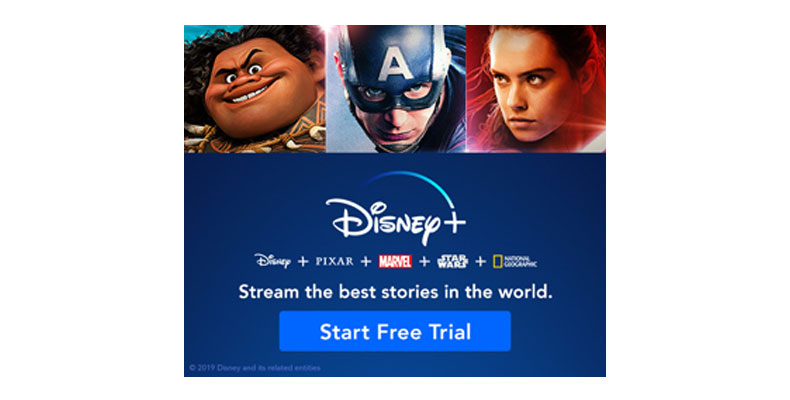This screenshot has width=790, height=400.
Task: Select the red Marvel logo
Action: click(x=395, y=261)
